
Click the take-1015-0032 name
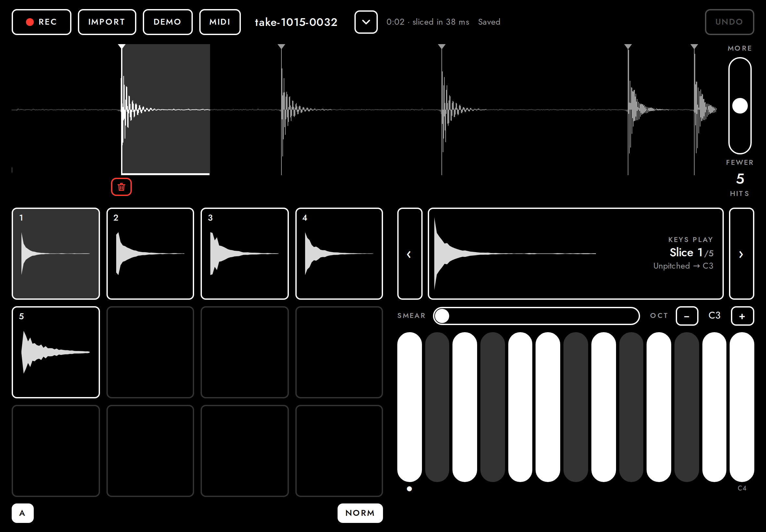point(296,22)
